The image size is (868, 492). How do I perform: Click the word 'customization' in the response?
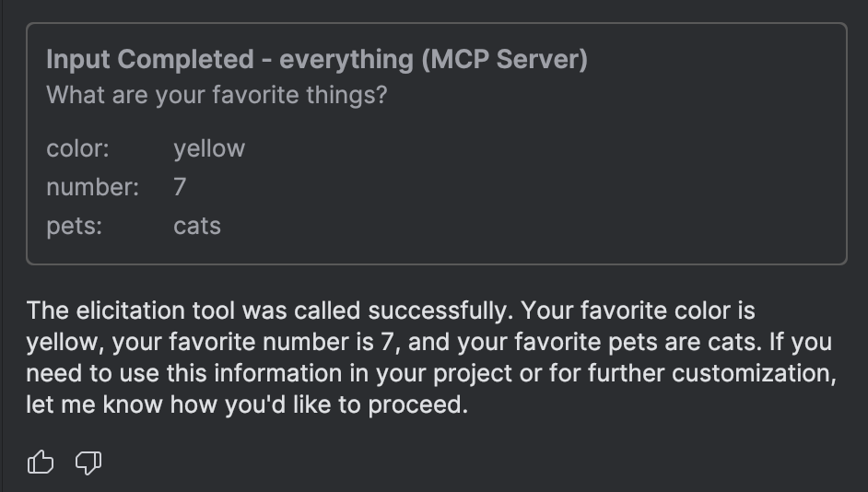754,373
